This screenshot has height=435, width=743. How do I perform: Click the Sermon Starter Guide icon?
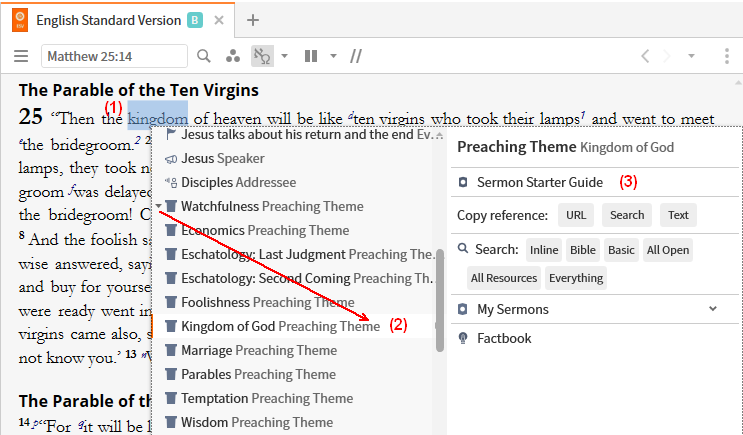pos(463,182)
